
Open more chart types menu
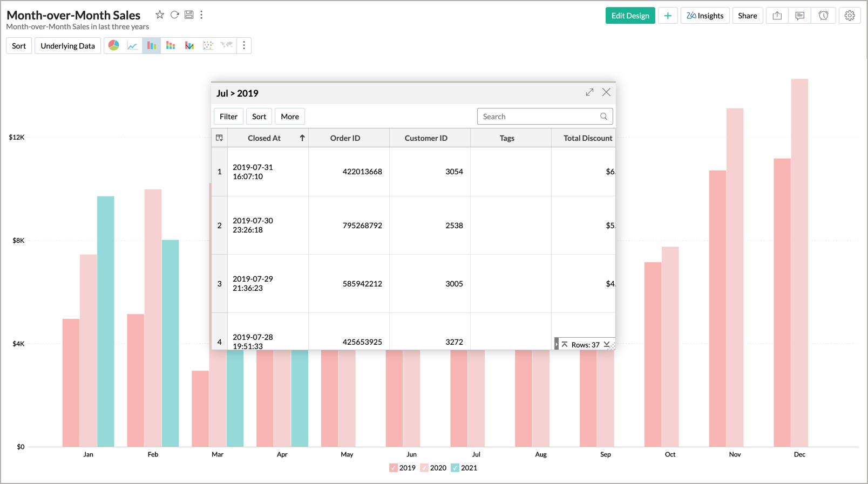click(x=244, y=46)
